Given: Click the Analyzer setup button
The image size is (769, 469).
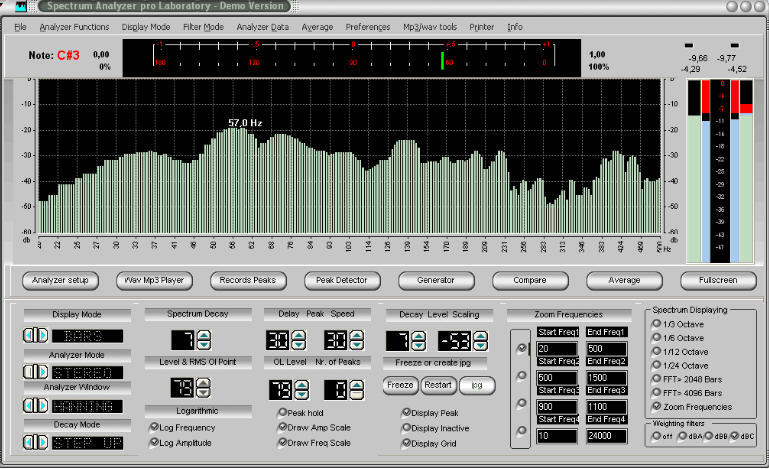Looking at the screenshot, I should tap(60, 281).
